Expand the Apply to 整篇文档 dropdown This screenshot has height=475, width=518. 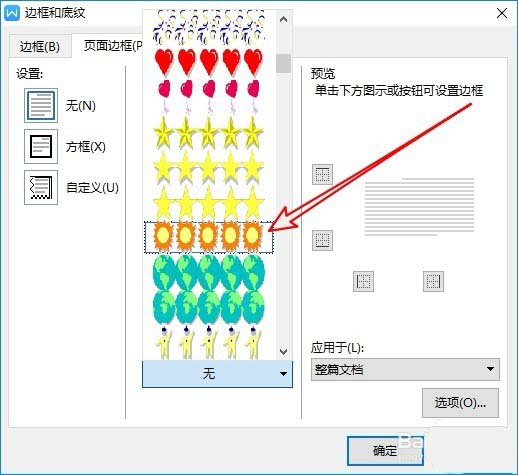405,369
